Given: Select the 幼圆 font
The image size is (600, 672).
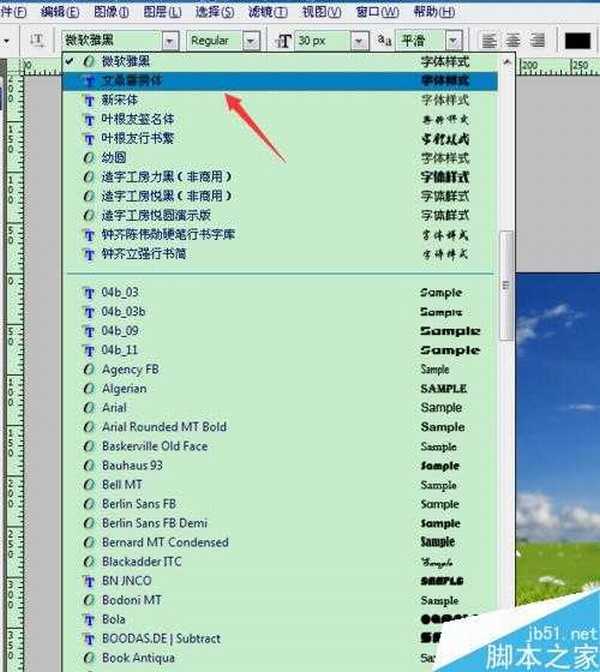Looking at the screenshot, I should (x=280, y=158).
